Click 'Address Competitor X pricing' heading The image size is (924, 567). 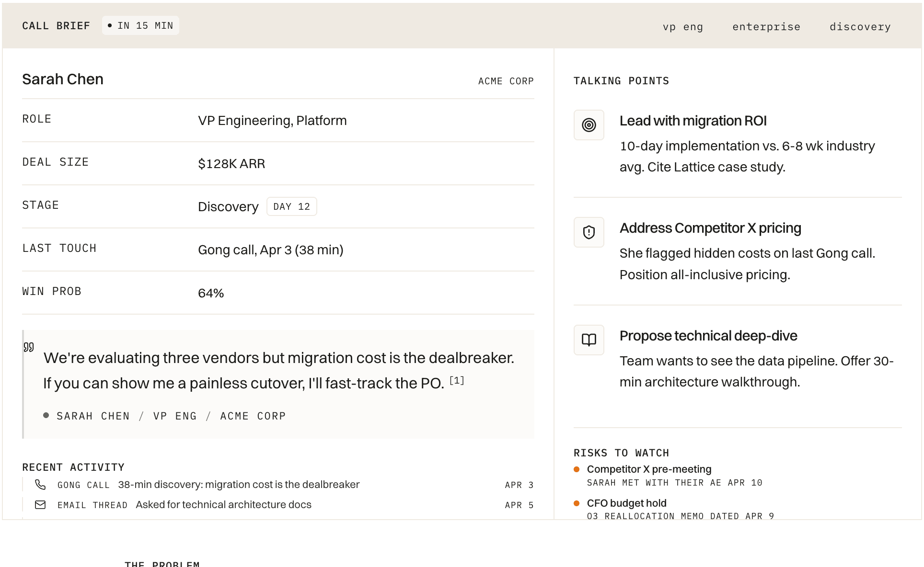click(710, 228)
